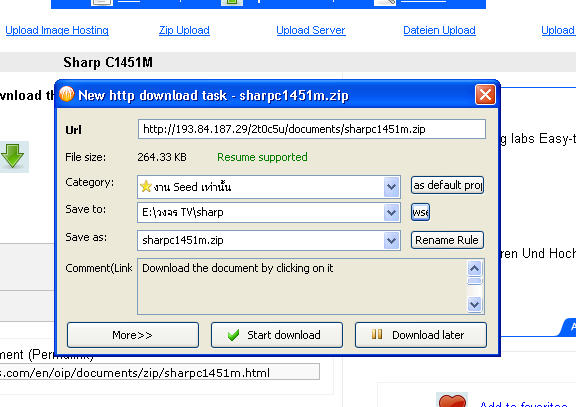Image resolution: width=576 pixels, height=407 pixels.
Task: Open the Save to folder dropdown
Action: (391, 212)
